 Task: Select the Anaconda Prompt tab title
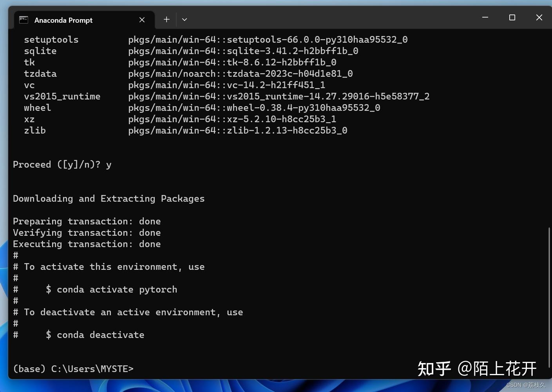point(63,20)
